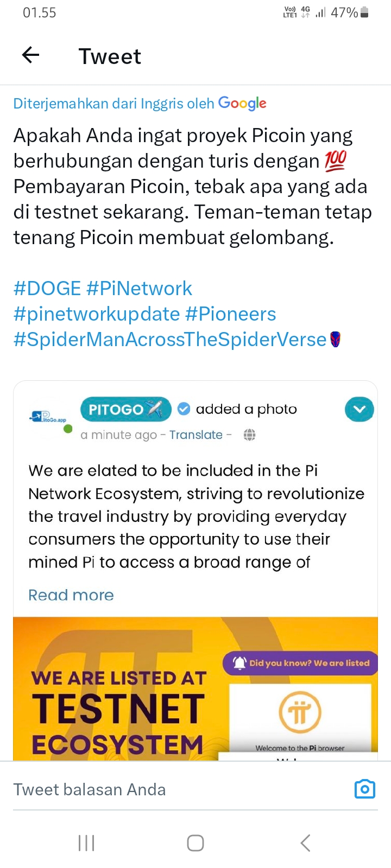Tap the PITOGO name badge

(125, 409)
